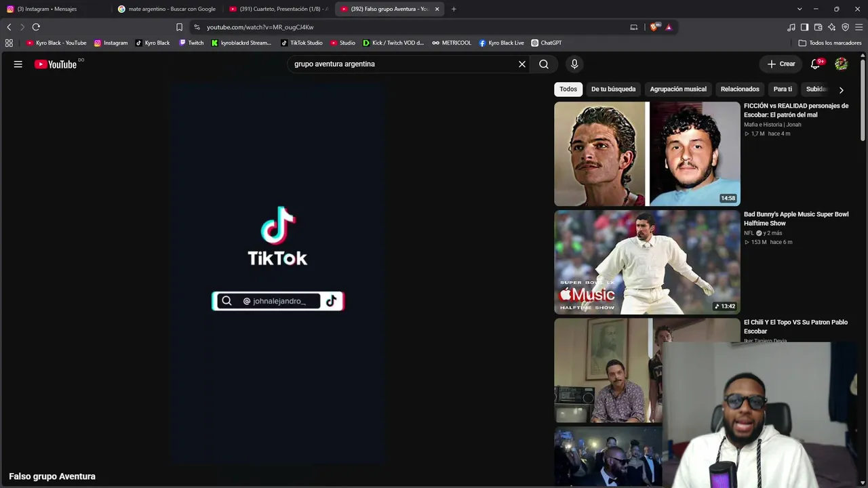Click the Crear button
The image size is (868, 488).
781,64
